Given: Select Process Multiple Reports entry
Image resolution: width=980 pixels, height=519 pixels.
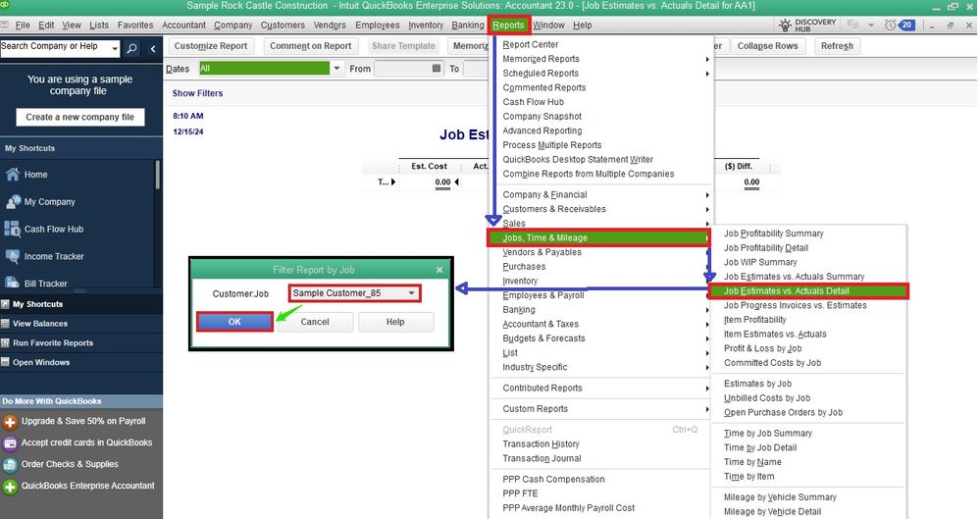Looking at the screenshot, I should (x=552, y=145).
